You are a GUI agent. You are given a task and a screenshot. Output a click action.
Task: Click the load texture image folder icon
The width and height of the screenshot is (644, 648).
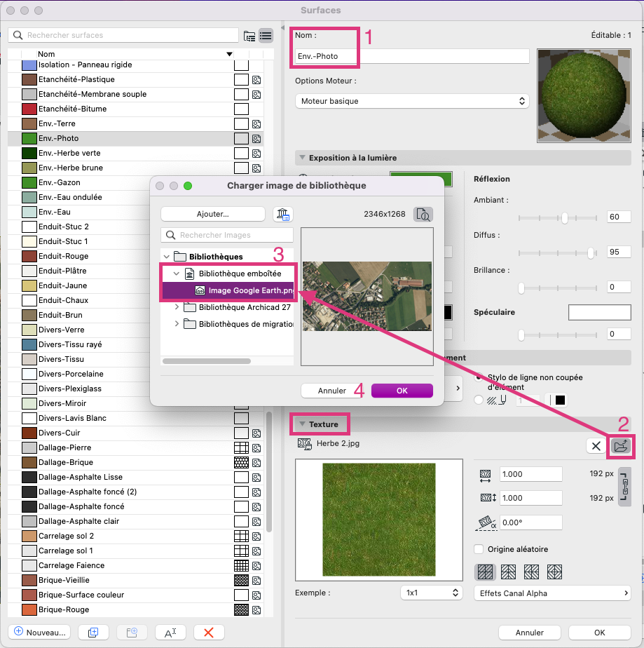[x=621, y=446]
